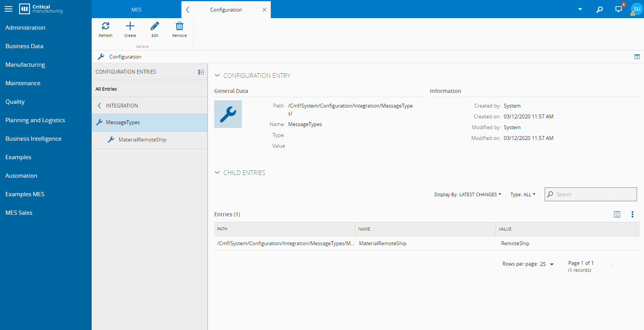Switch to the MES tab
The width and height of the screenshot is (644, 330).
(x=136, y=10)
